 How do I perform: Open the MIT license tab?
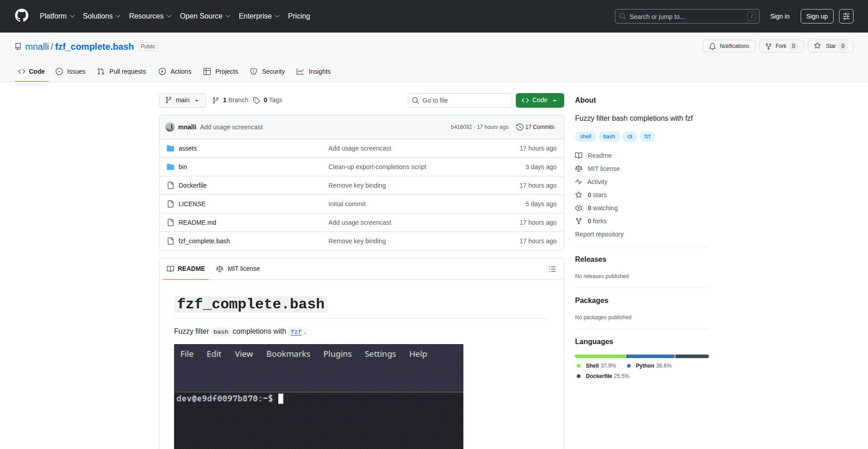238,269
